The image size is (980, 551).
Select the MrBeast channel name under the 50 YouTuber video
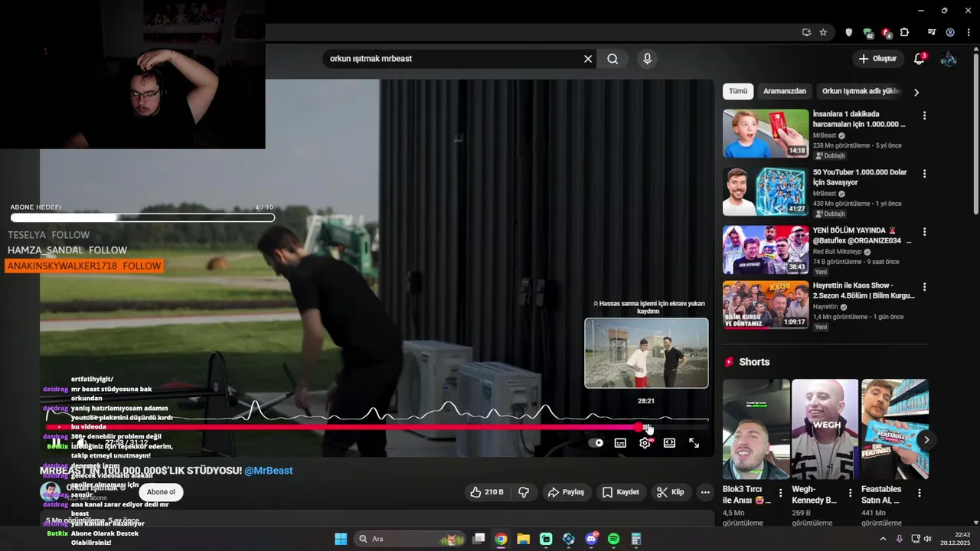point(825,194)
